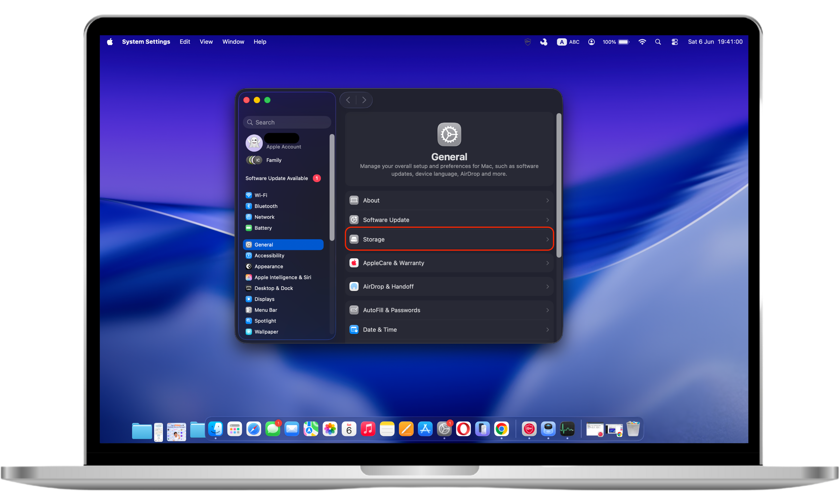This screenshot has width=840, height=504.
Task: Open Launchpad apps grid in Dock
Action: (x=234, y=429)
